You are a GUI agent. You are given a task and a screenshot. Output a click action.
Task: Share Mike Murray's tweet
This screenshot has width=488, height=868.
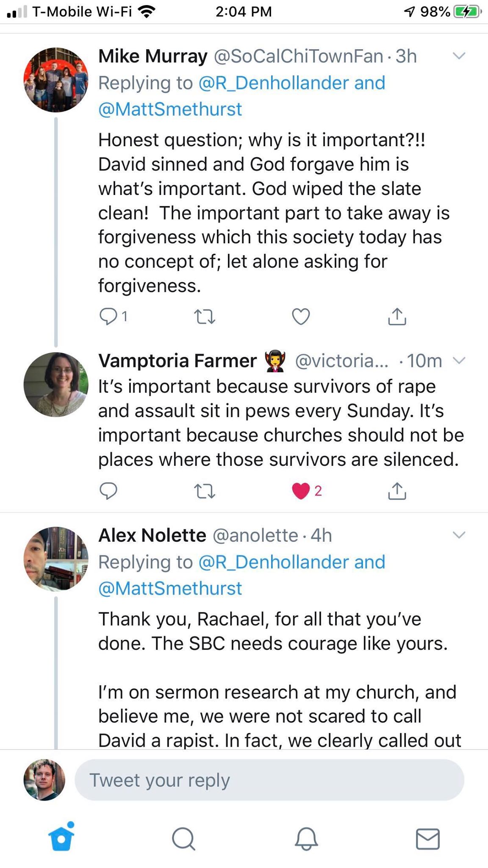point(397,317)
